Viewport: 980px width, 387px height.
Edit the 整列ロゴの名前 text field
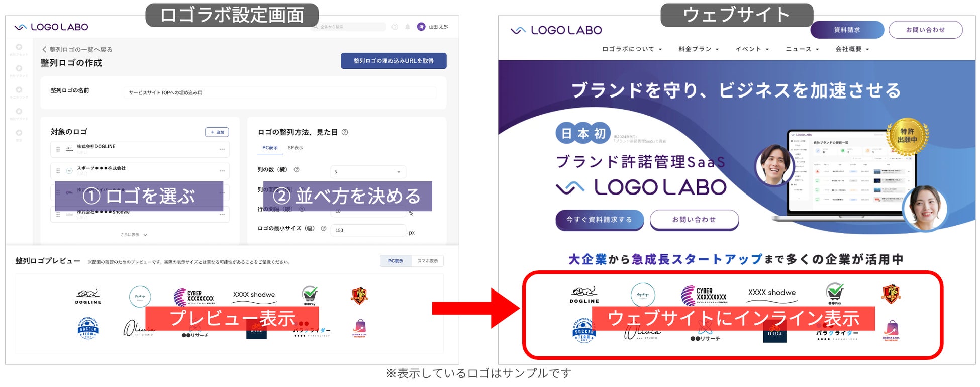280,92
